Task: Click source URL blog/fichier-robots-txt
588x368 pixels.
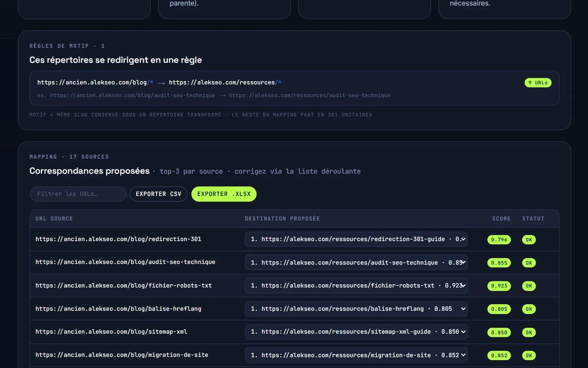Action: [x=124, y=286]
